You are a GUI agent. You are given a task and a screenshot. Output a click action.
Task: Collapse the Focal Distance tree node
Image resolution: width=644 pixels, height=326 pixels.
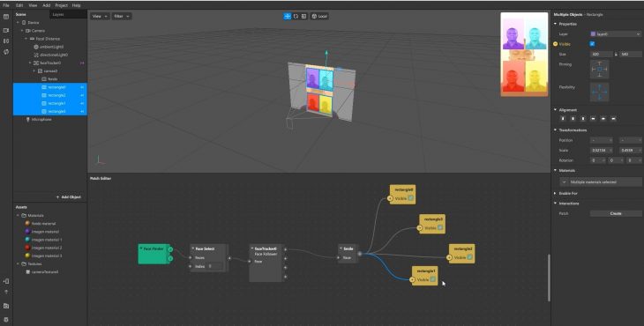(26, 39)
